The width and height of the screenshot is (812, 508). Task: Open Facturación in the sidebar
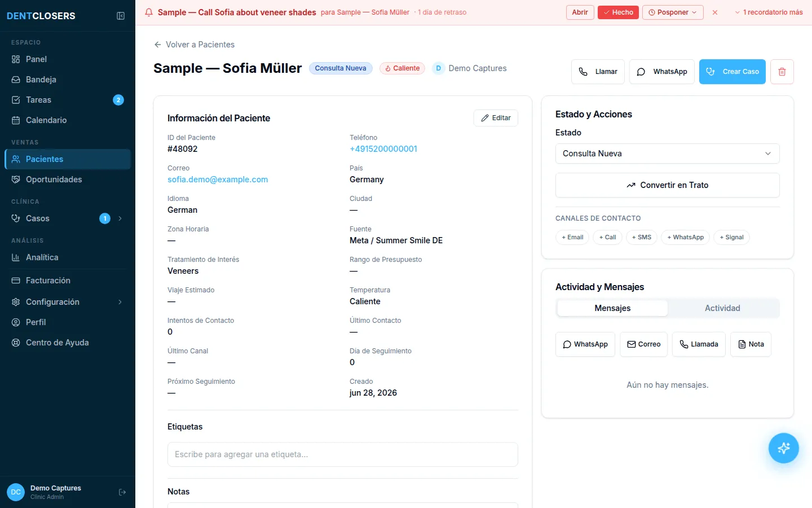pyautogui.click(x=68, y=281)
